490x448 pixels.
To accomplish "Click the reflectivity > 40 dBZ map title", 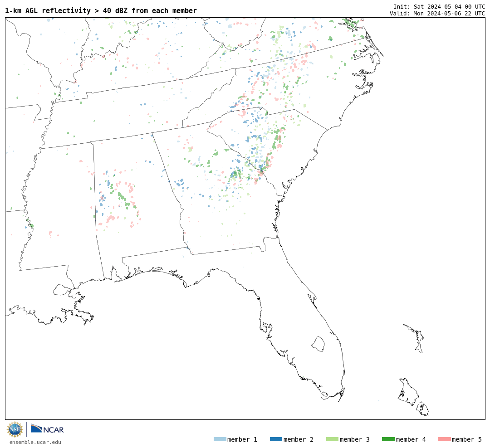I will tap(101, 10).
